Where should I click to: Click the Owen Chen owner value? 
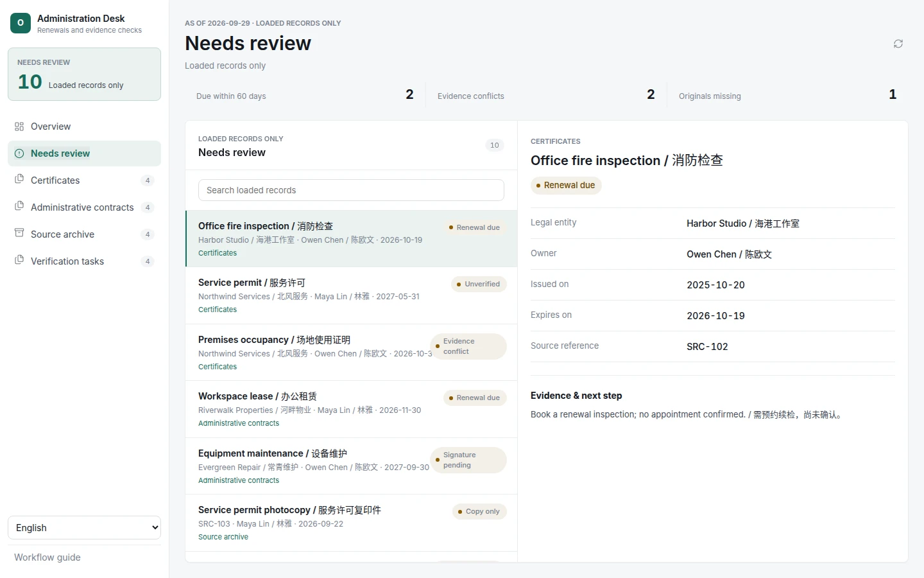coord(729,254)
